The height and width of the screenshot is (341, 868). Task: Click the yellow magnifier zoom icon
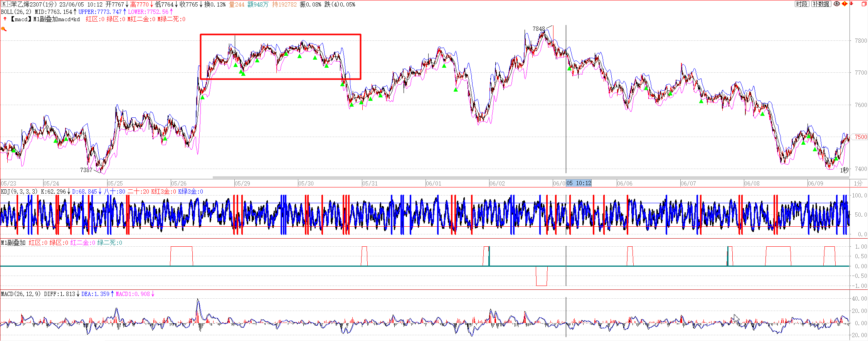click(x=4, y=29)
